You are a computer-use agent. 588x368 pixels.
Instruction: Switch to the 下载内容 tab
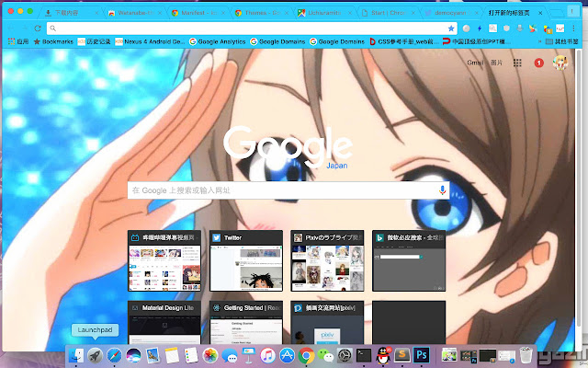(x=72, y=13)
